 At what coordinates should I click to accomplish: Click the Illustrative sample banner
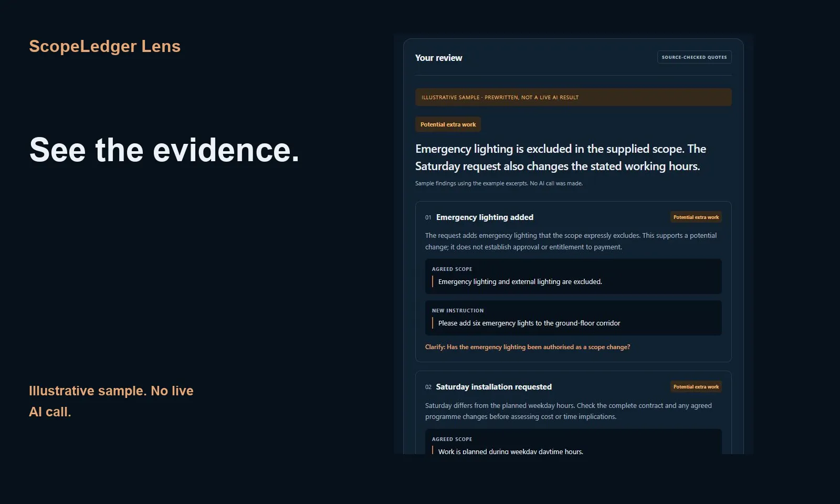tap(573, 97)
